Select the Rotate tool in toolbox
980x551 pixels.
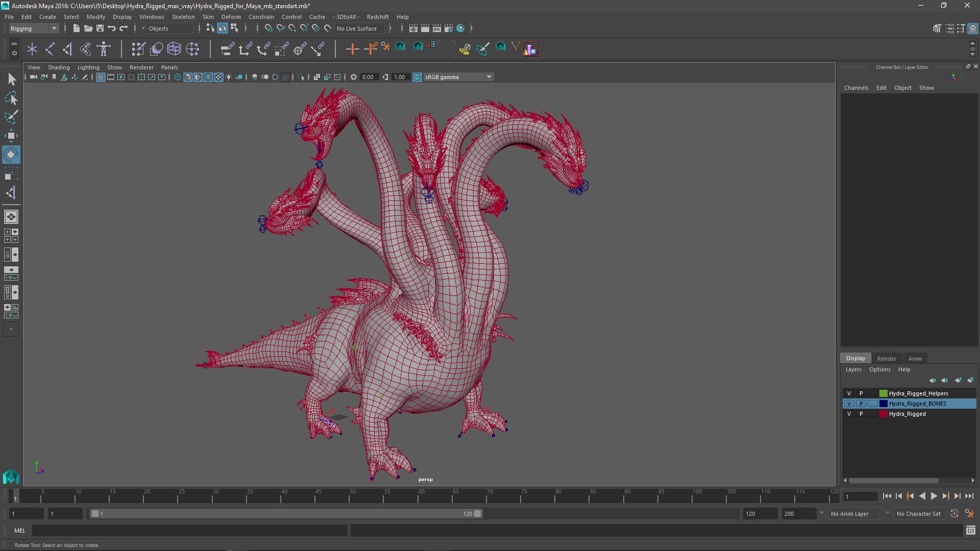11,155
